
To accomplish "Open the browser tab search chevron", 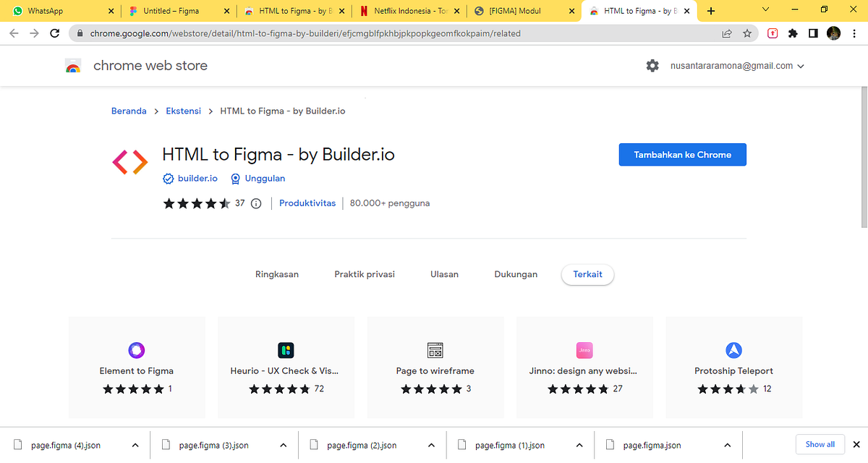I will pos(765,10).
